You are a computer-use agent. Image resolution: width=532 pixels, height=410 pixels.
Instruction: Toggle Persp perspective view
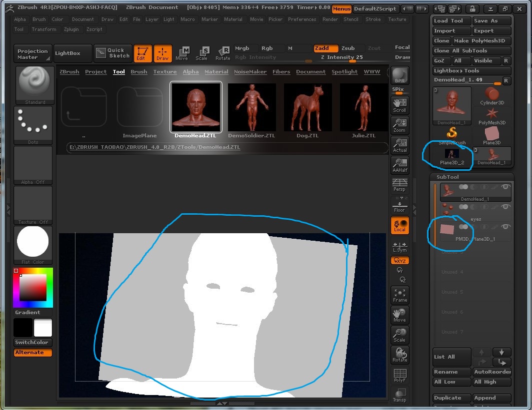click(399, 185)
